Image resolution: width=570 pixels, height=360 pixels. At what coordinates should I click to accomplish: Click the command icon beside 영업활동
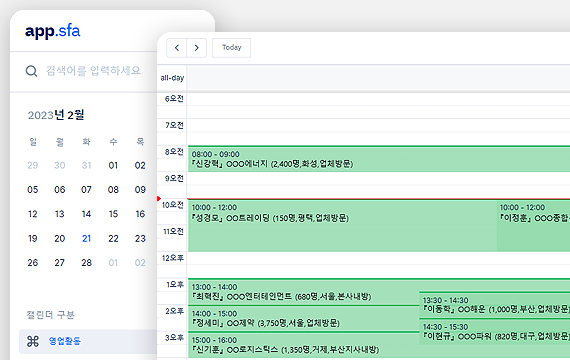(x=33, y=341)
